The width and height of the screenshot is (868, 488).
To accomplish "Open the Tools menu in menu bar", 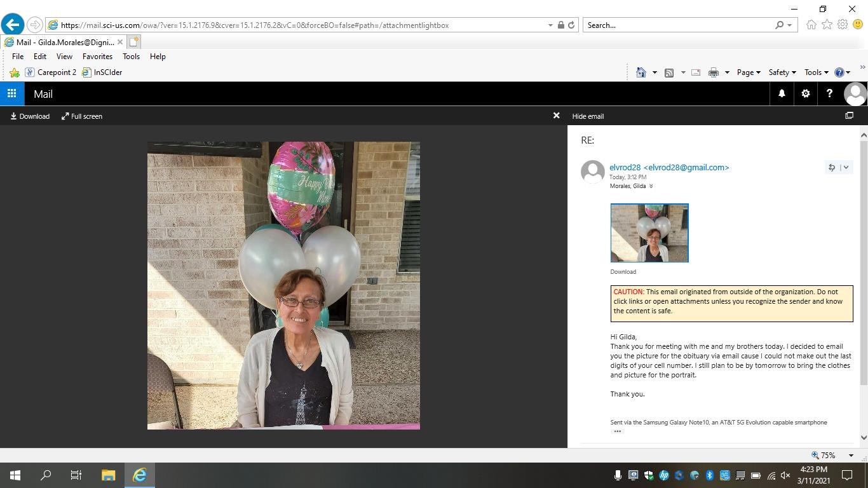I will coord(131,57).
